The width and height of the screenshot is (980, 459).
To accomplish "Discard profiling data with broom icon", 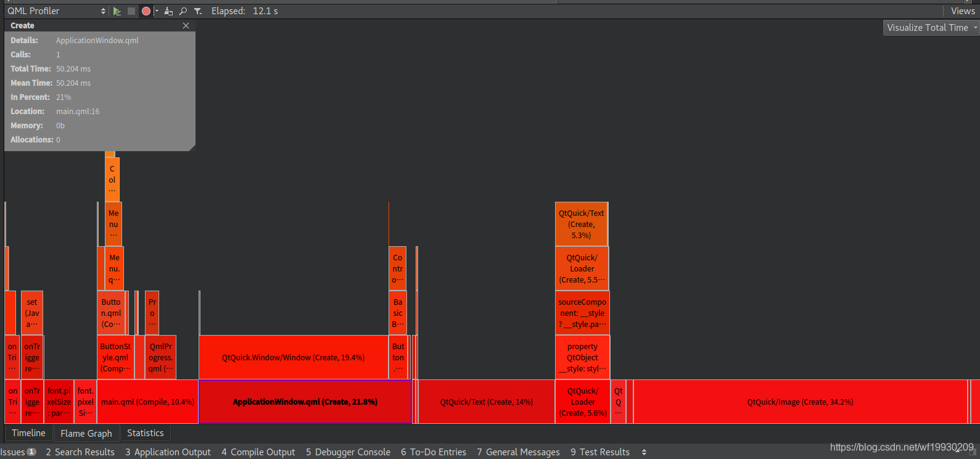I will tap(168, 11).
